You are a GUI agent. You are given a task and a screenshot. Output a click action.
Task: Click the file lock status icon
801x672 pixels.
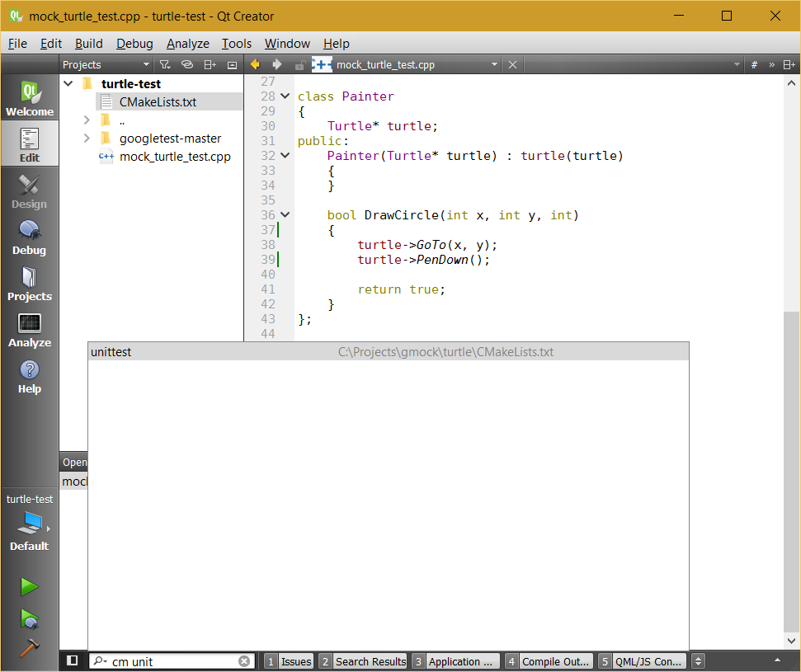300,65
